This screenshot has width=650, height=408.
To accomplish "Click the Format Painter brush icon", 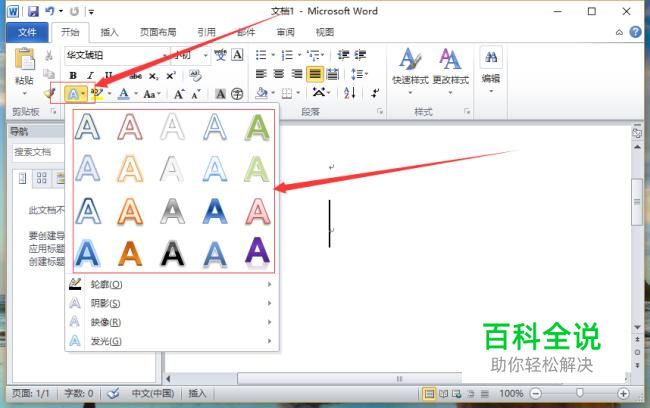I will (x=49, y=94).
